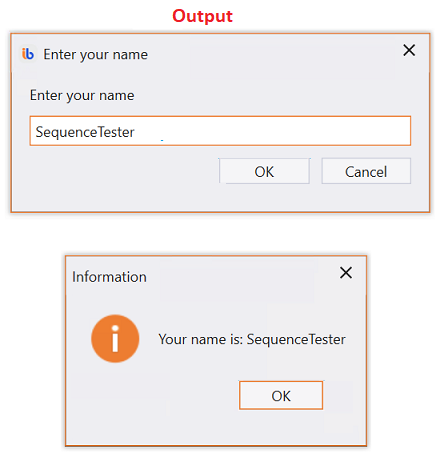440x453 pixels.
Task: Click empty title bar of Information dialog
Action: [x=240, y=276]
